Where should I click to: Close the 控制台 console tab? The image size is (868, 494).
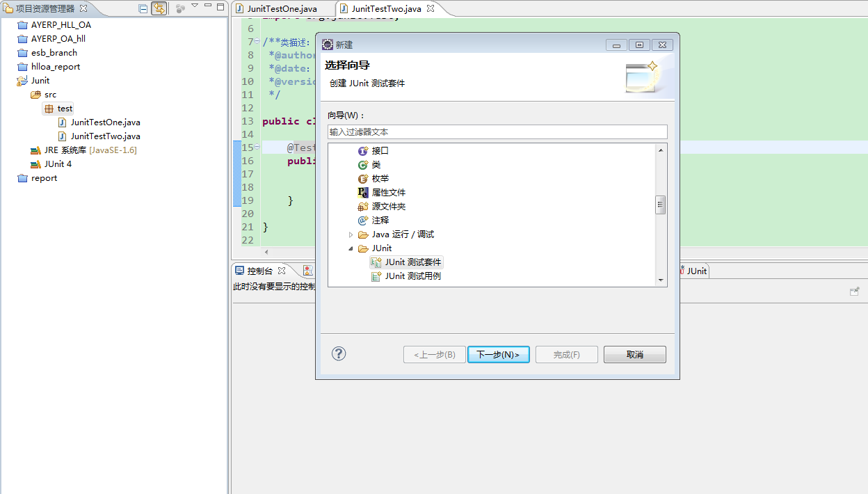282,271
